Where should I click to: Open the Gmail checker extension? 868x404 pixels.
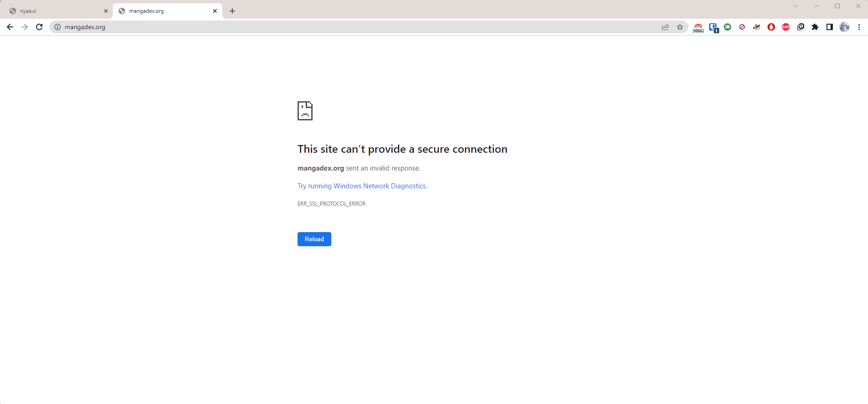coord(698,27)
